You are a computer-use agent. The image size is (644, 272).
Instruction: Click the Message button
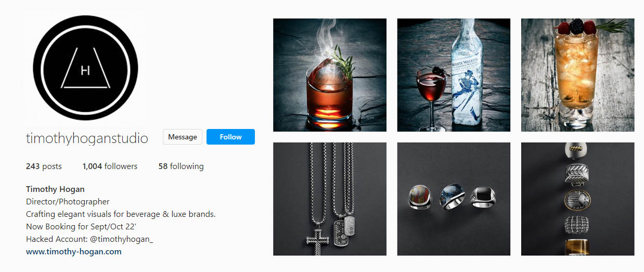click(183, 137)
